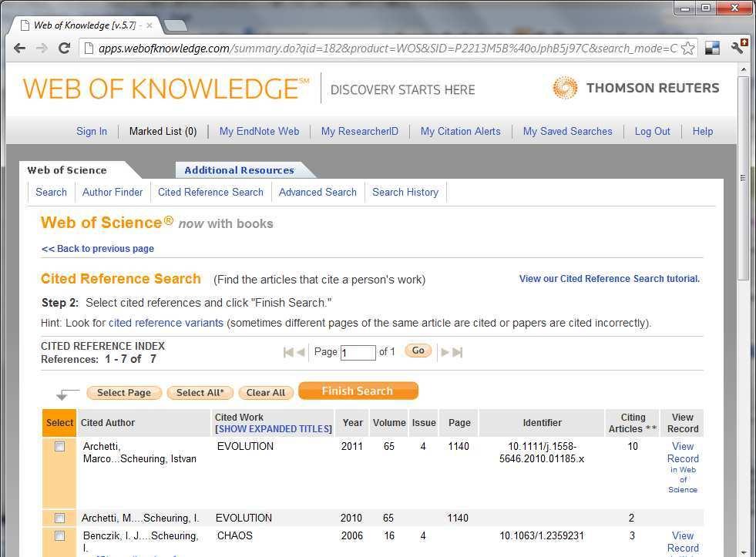This screenshot has width=756, height=557.
Task: View Search History
Action: [x=405, y=193]
